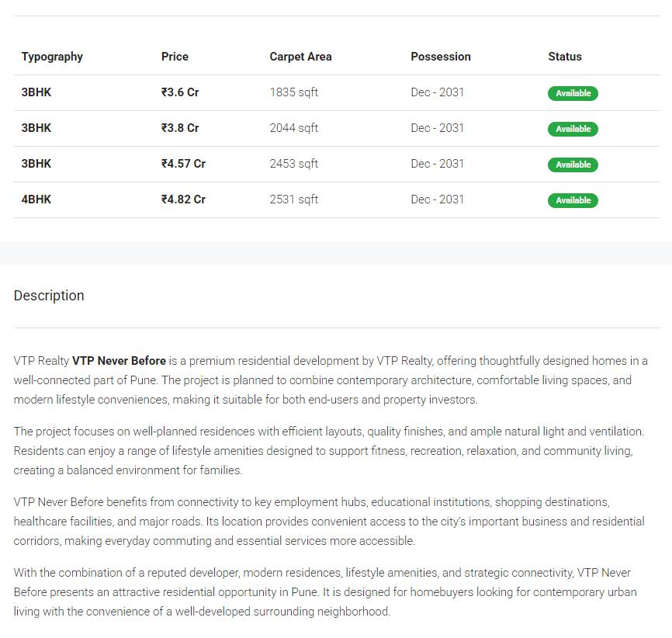The width and height of the screenshot is (672, 638).
Task: Click the "4BHK" typography cell
Action: click(x=36, y=199)
